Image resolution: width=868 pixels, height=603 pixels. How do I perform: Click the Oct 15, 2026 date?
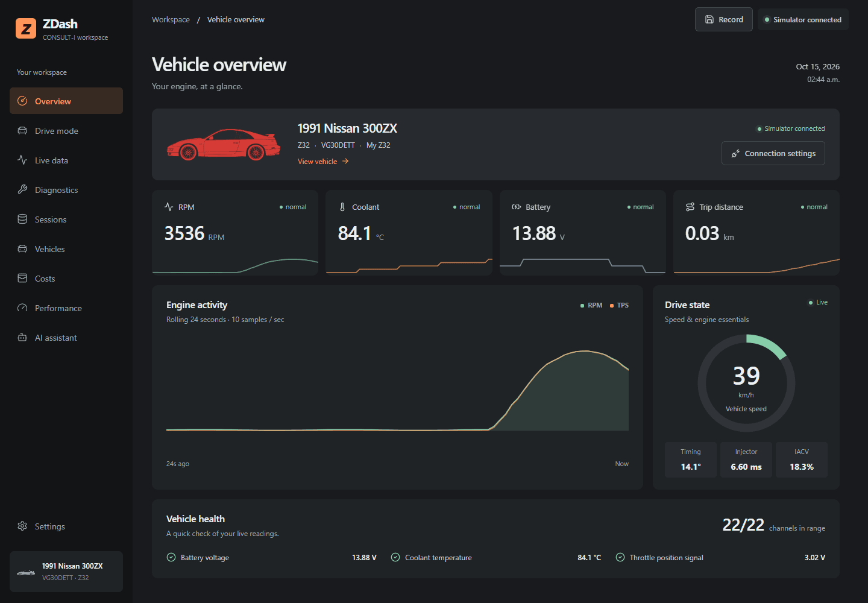coord(818,66)
